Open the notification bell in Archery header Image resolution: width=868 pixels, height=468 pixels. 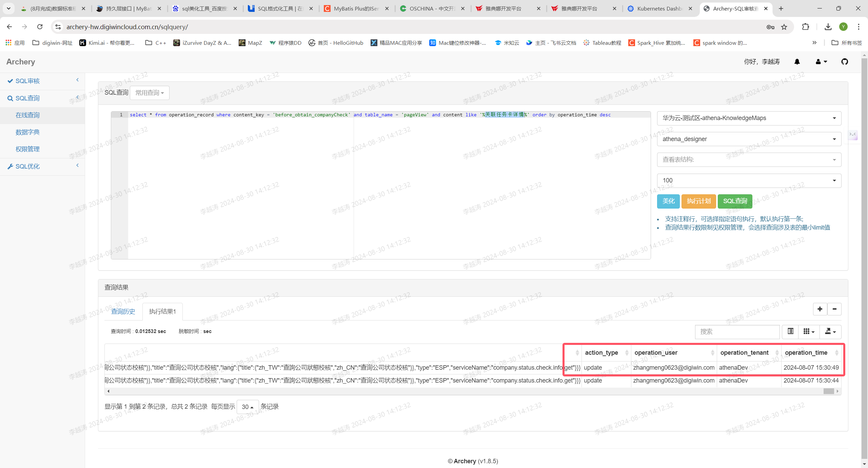coord(797,62)
